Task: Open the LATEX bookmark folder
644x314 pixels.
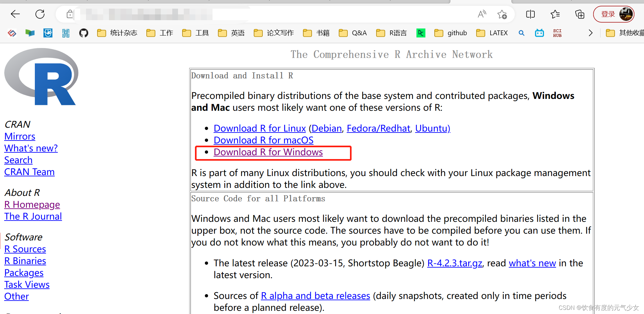Action: click(x=492, y=33)
